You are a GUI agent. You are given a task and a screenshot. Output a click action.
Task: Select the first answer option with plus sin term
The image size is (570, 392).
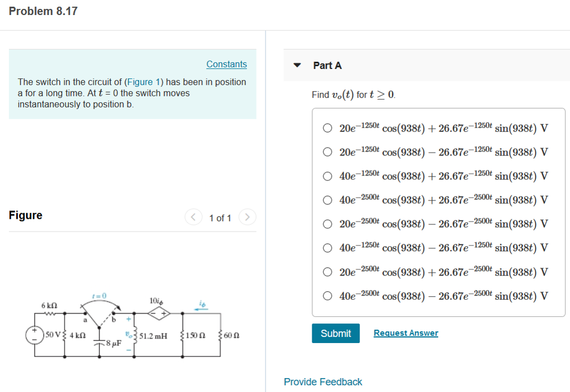327,128
